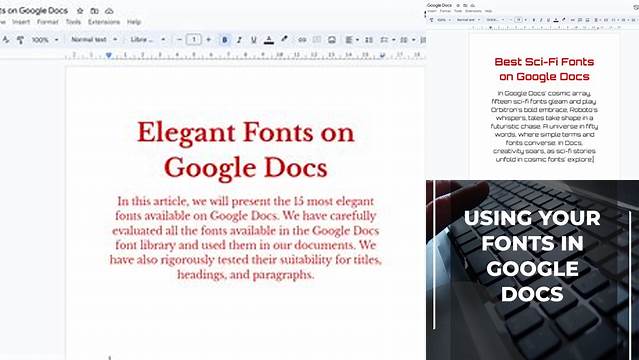This screenshot has height=360, width=639.
Task: Click the line and paragraph spacing icon
Action: [x=369, y=40]
